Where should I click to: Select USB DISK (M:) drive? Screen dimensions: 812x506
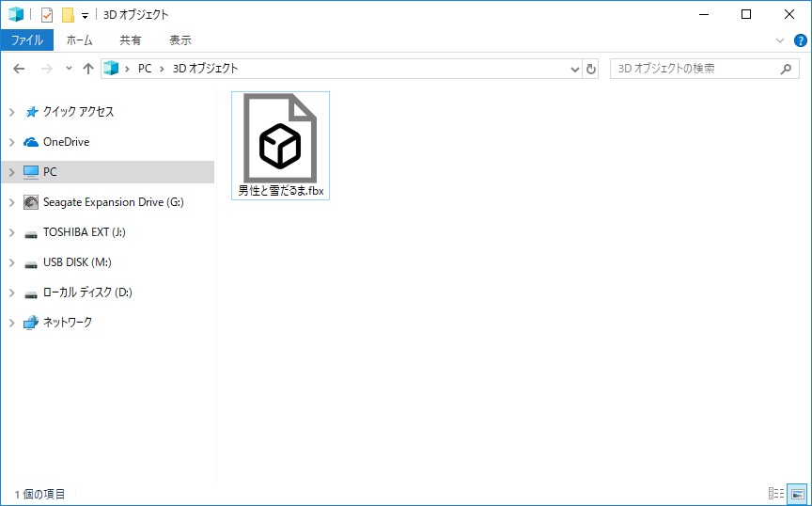(x=77, y=262)
